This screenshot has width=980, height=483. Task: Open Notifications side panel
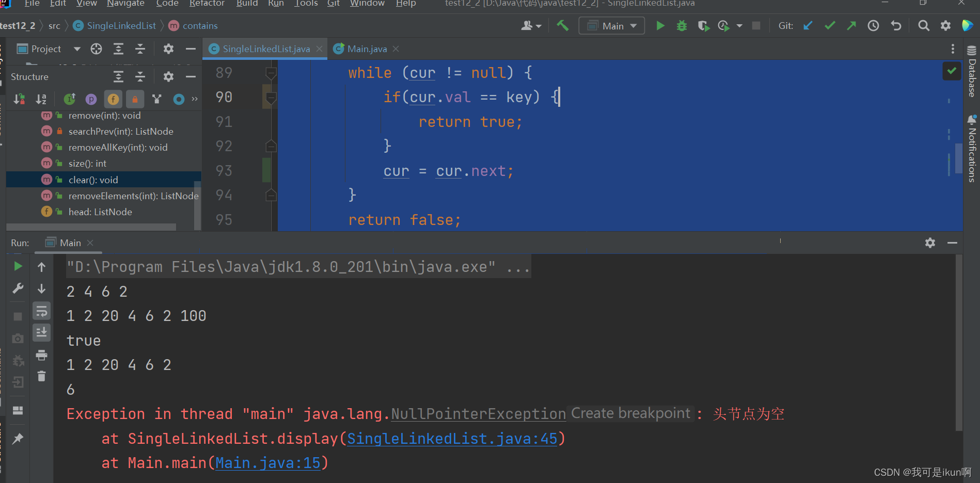point(972,148)
